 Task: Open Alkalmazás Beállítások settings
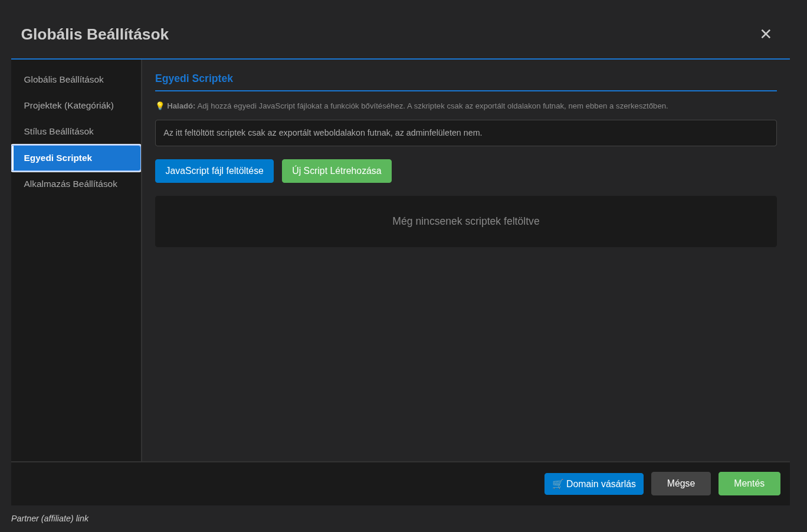click(x=71, y=183)
